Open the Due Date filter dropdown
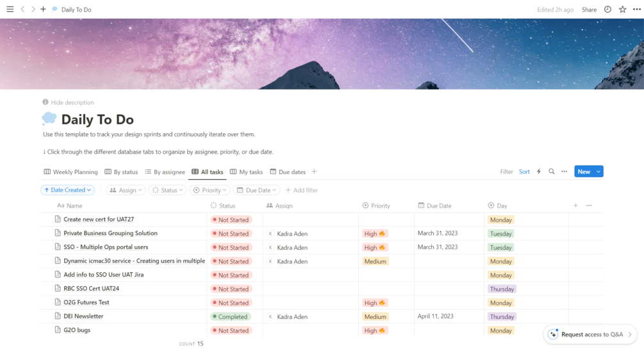 tap(257, 190)
